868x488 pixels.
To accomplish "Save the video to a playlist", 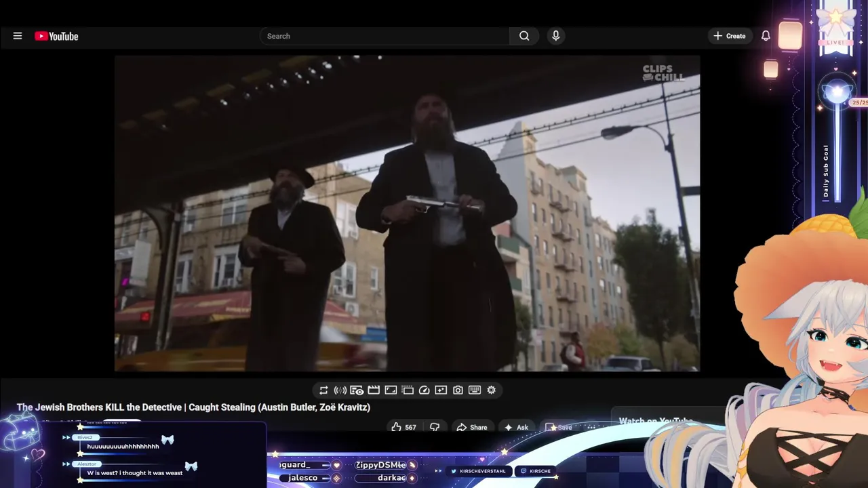I will coord(559,427).
